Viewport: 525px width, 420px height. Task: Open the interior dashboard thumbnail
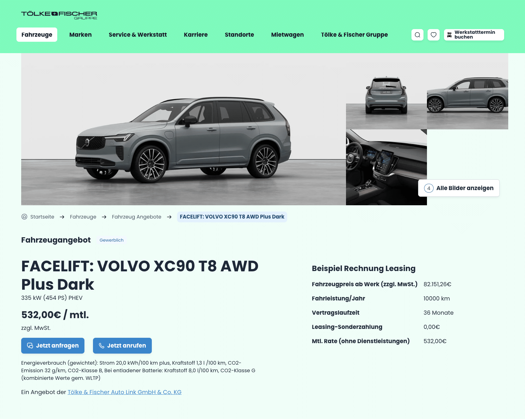[x=386, y=167]
